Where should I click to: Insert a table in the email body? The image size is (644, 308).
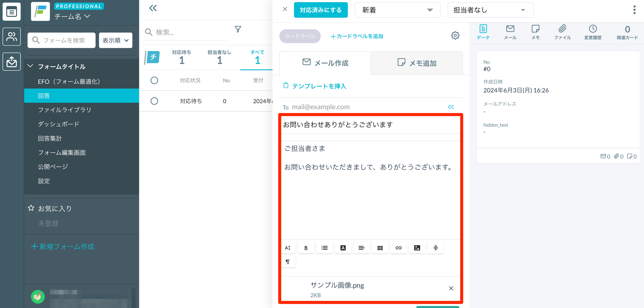(380, 248)
